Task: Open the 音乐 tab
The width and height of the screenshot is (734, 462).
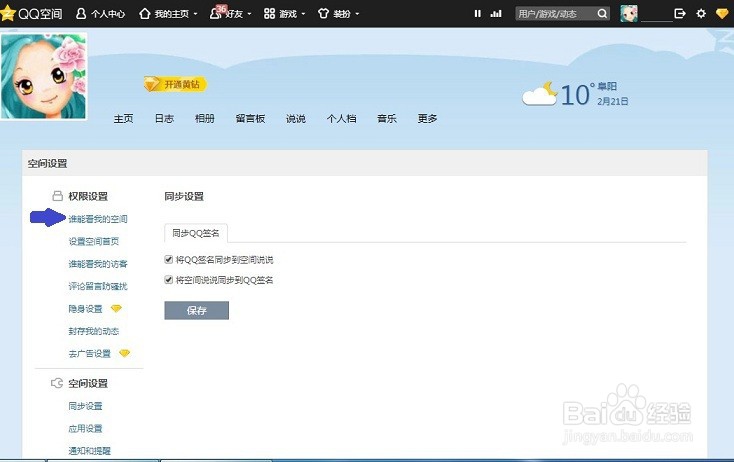Action: click(387, 119)
